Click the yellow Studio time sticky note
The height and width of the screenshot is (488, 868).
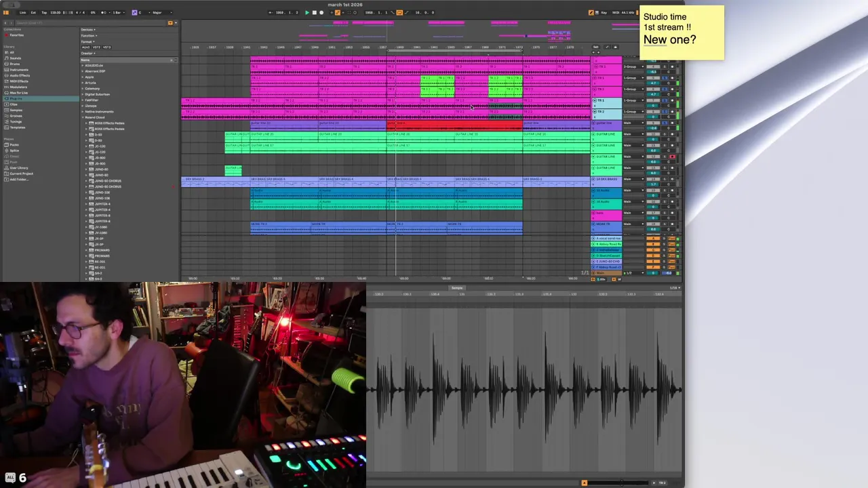(x=682, y=32)
